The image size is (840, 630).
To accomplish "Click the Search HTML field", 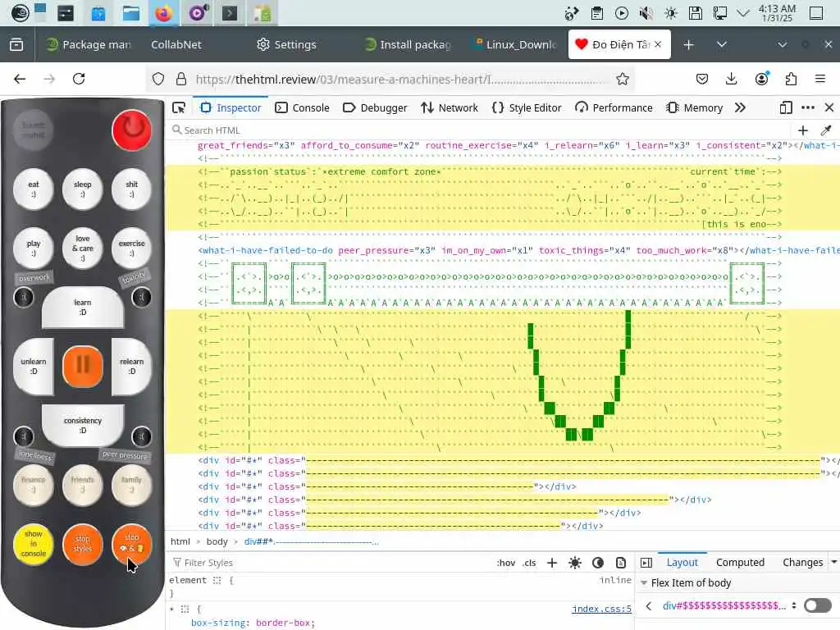I will pyautogui.click(x=479, y=130).
